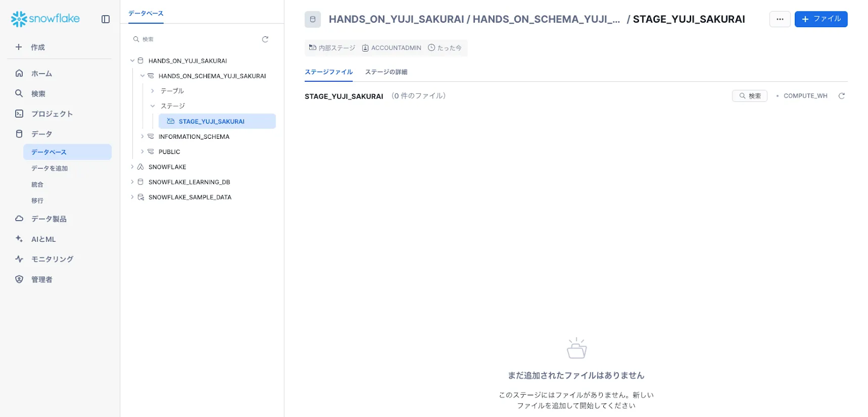Collapse the ステージ folder
This screenshot has width=868, height=417.
tap(152, 106)
